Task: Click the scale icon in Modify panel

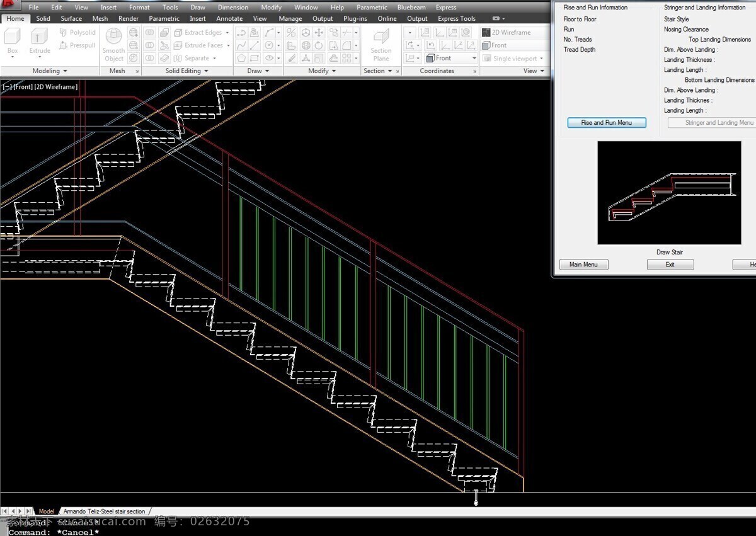Action: [x=319, y=58]
